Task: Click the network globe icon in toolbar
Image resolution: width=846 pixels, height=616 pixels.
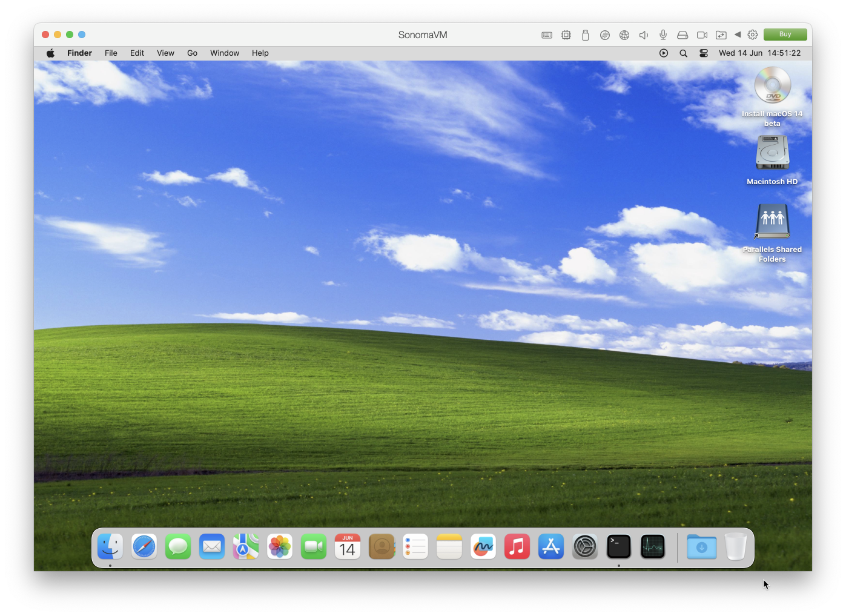Action: click(624, 35)
